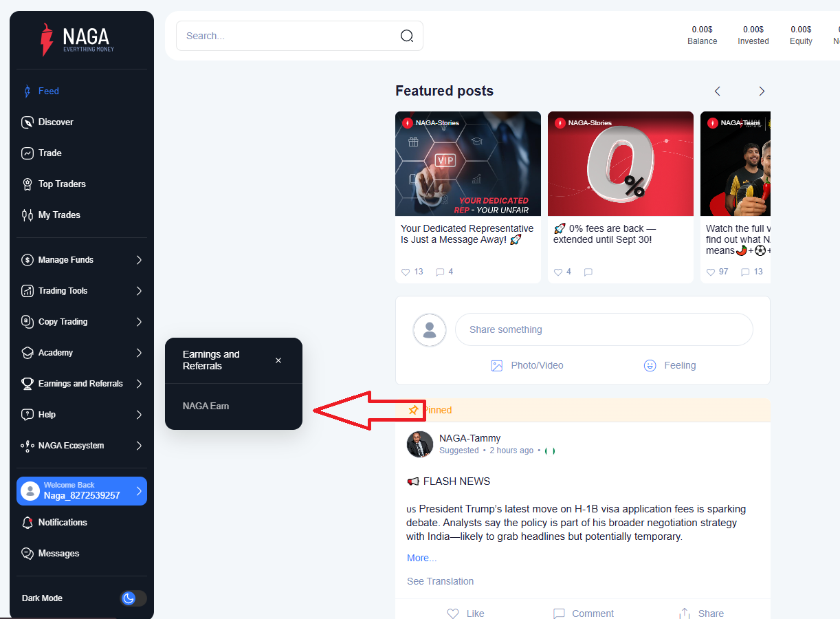This screenshot has height=619, width=840.
Task: Open Notifications from the sidebar
Action: 63,523
